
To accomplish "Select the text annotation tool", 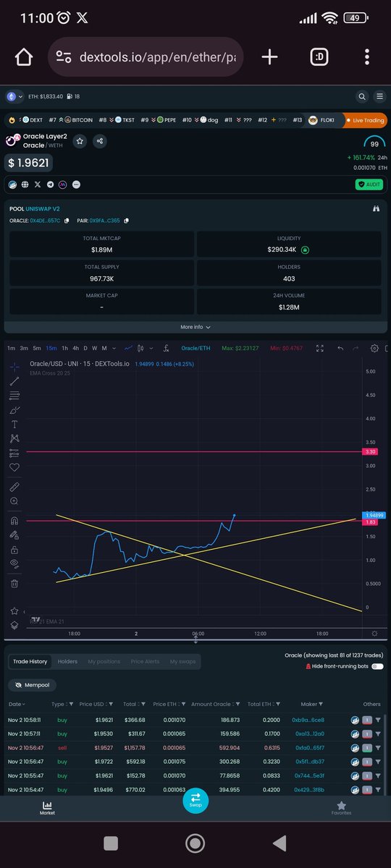I will pyautogui.click(x=14, y=425).
